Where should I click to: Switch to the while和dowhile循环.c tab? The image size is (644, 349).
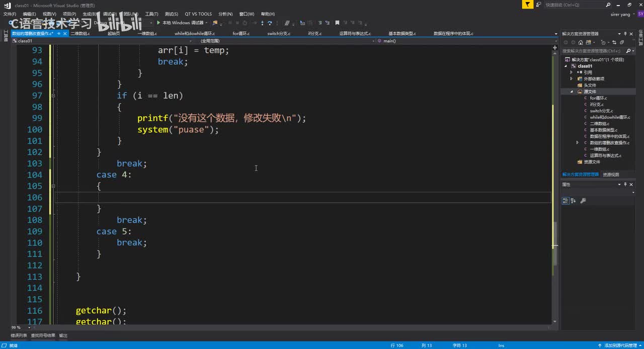point(195,34)
